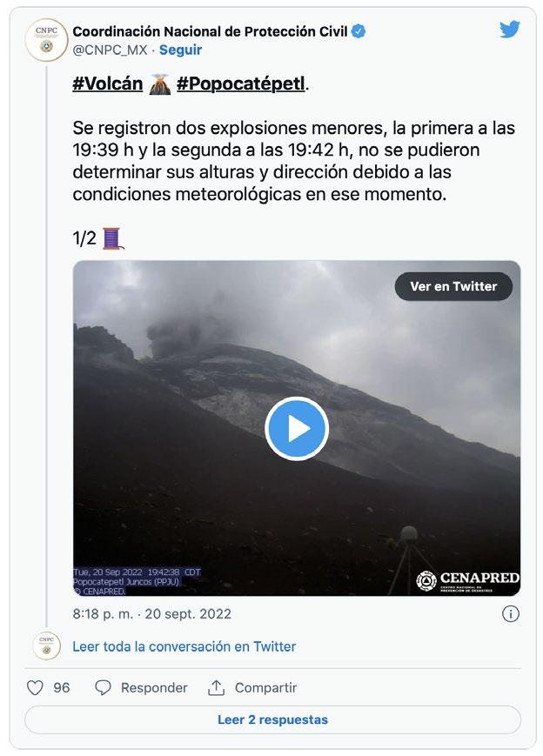This screenshot has width=543, height=756.
Task: Click the Twitter bird logo
Action: [509, 30]
